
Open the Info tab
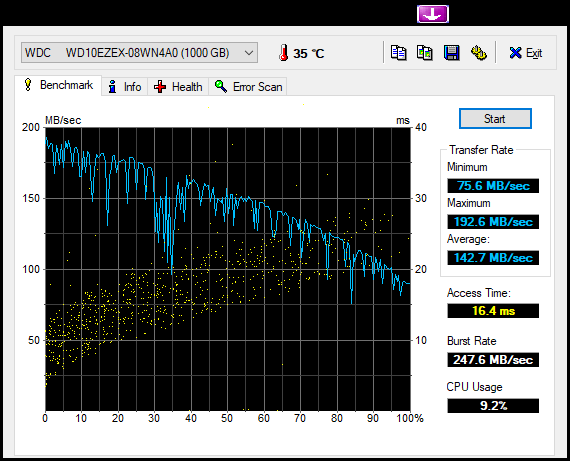coord(124,87)
